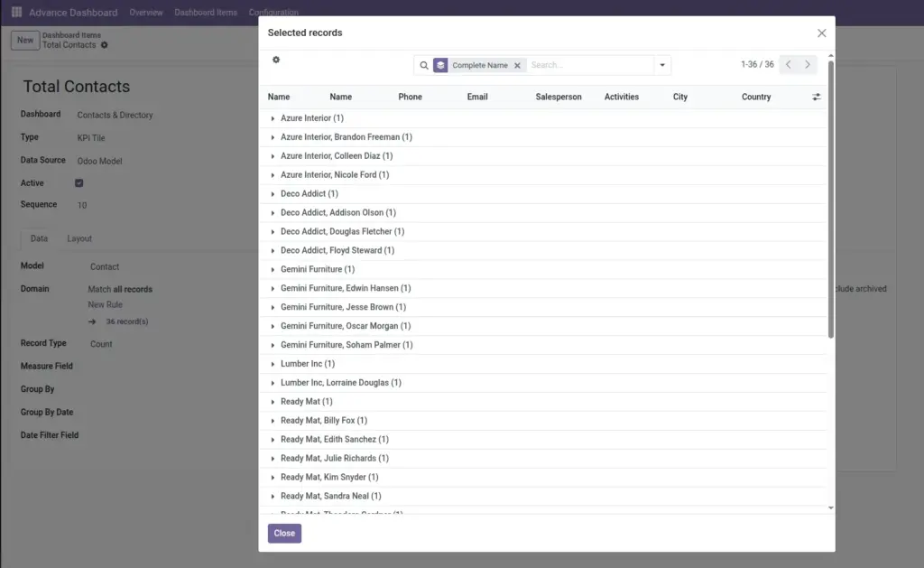924x568 pixels.
Task: Click the Search input field
Action: (589, 65)
